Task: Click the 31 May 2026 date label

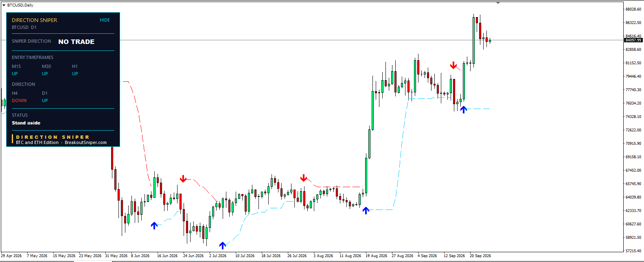Action: click(x=116, y=256)
